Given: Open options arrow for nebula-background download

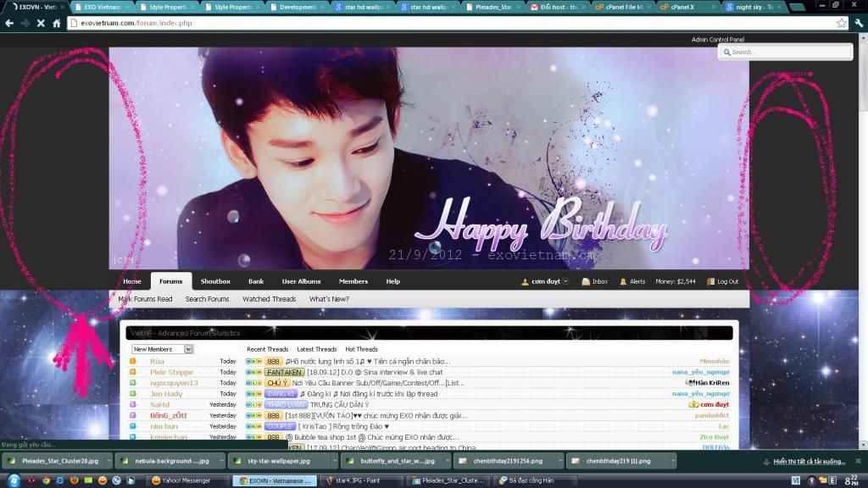Looking at the screenshot, I should click(x=221, y=461).
